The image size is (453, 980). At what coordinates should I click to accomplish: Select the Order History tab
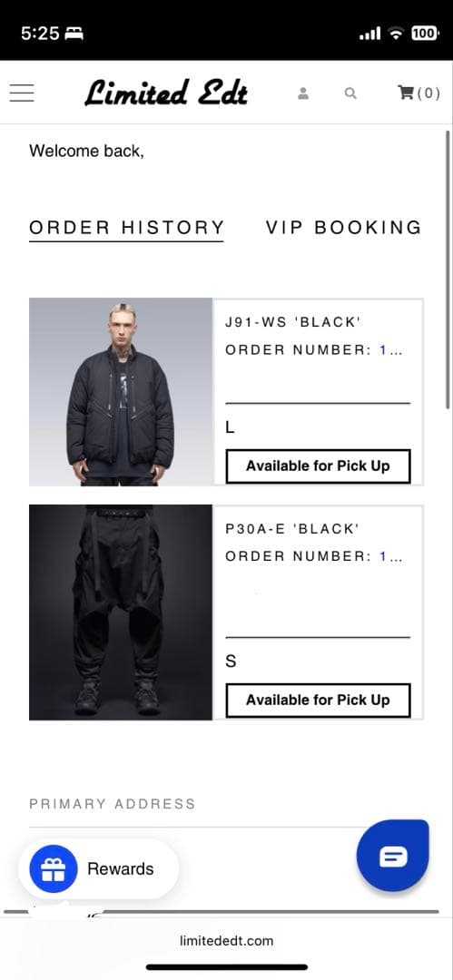(126, 228)
